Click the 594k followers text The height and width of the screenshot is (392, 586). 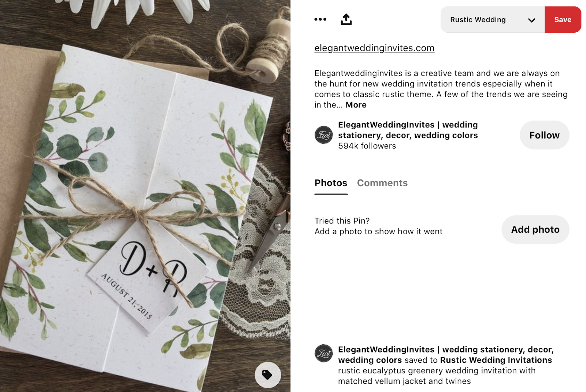point(367,146)
